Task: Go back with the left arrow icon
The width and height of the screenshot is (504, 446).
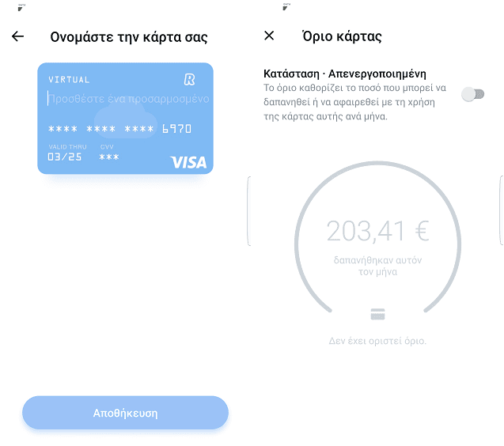Action: pyautogui.click(x=17, y=36)
